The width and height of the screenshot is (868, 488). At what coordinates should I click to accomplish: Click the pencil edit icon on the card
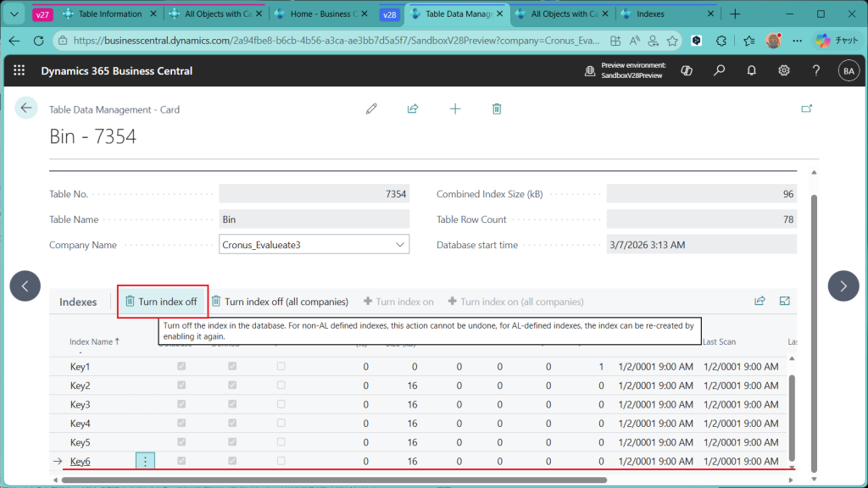coord(371,108)
